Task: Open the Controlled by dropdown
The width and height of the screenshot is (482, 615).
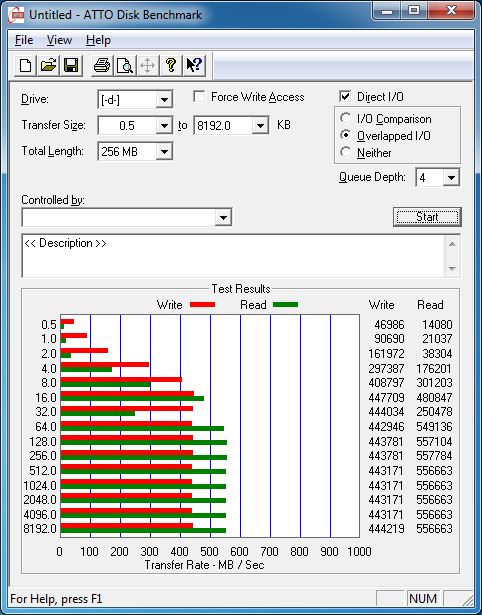Action: pyautogui.click(x=223, y=217)
